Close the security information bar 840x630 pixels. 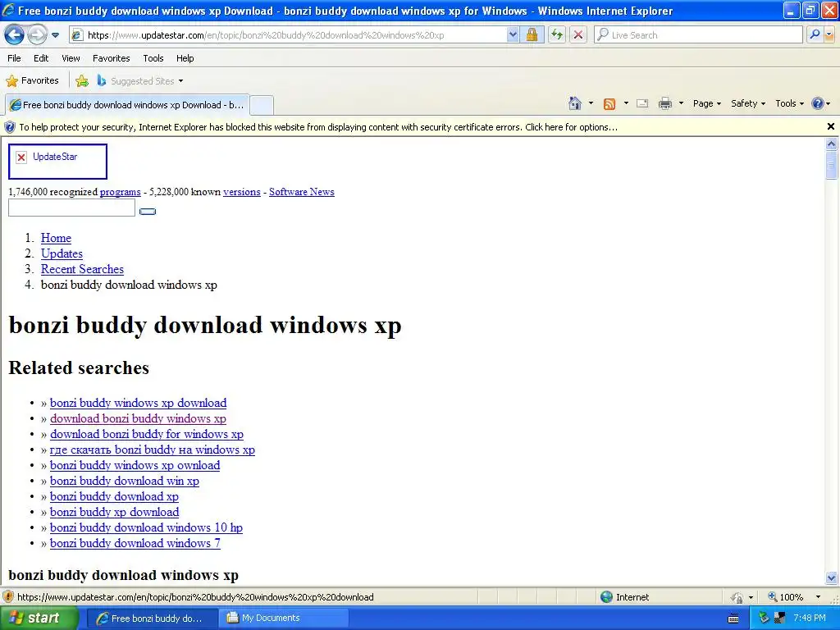coord(830,126)
